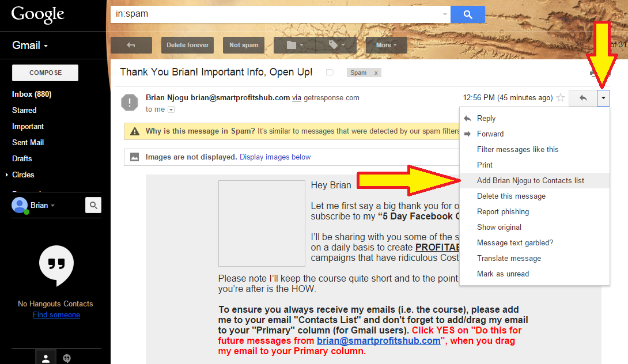Image resolution: width=628 pixels, height=364 pixels.
Task: Click the image placeholder icon in notice
Action: [135, 157]
